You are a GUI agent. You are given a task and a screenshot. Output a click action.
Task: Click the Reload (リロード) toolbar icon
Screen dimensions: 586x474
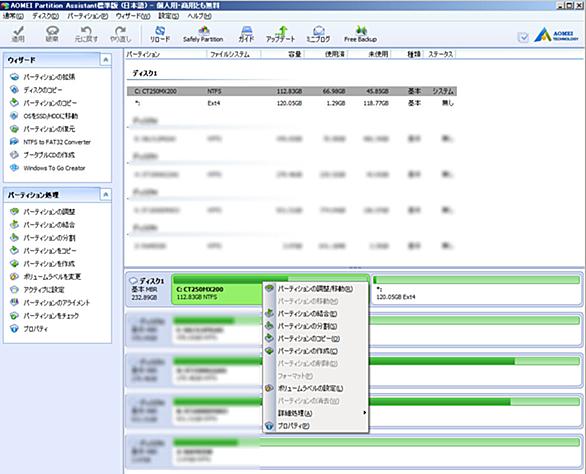pos(160,31)
